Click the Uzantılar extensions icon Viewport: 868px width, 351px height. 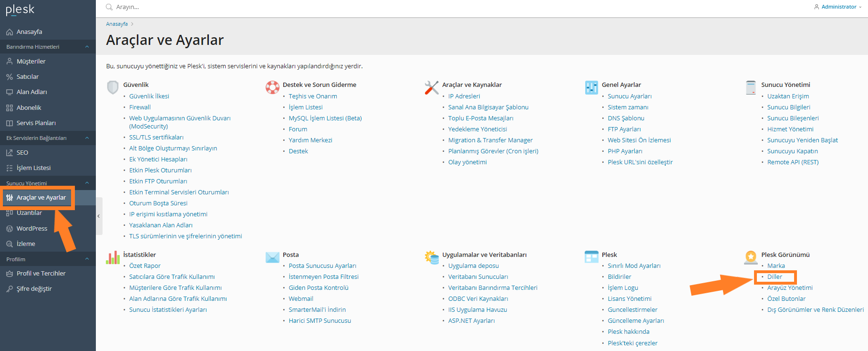coord(10,213)
